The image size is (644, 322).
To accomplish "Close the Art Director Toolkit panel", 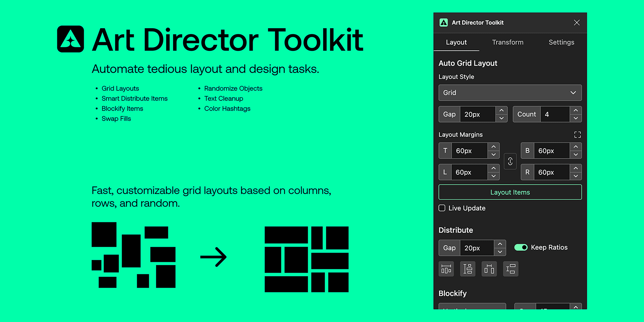I will tap(577, 22).
